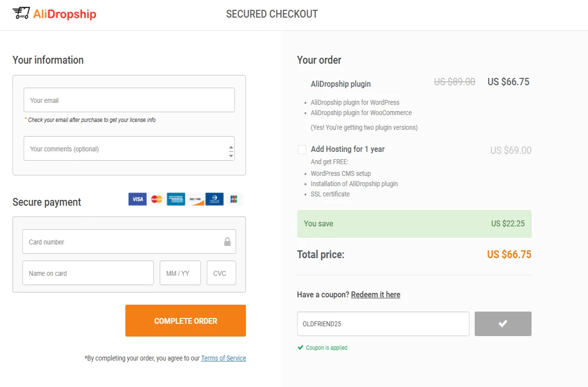Screen dimensions: 588x387
Task: Click the AliDropship cart logo
Action: 21,13
